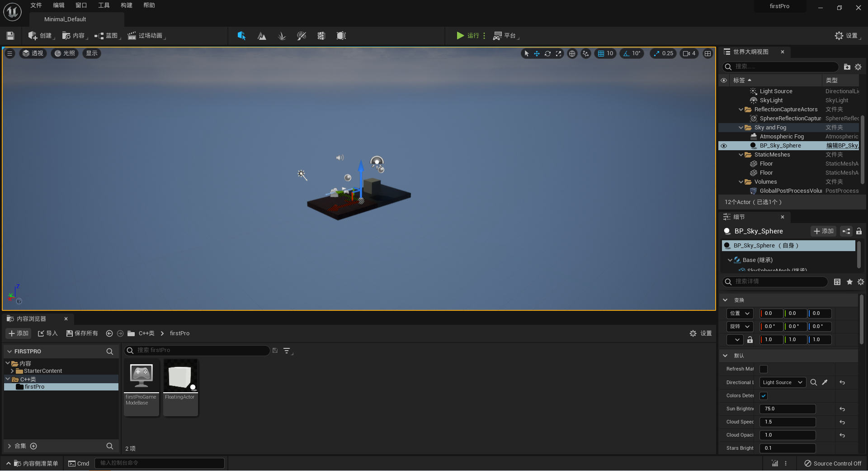Choose the select objects cursor tool
Viewport: 868px width, 471px height.
[526, 53]
